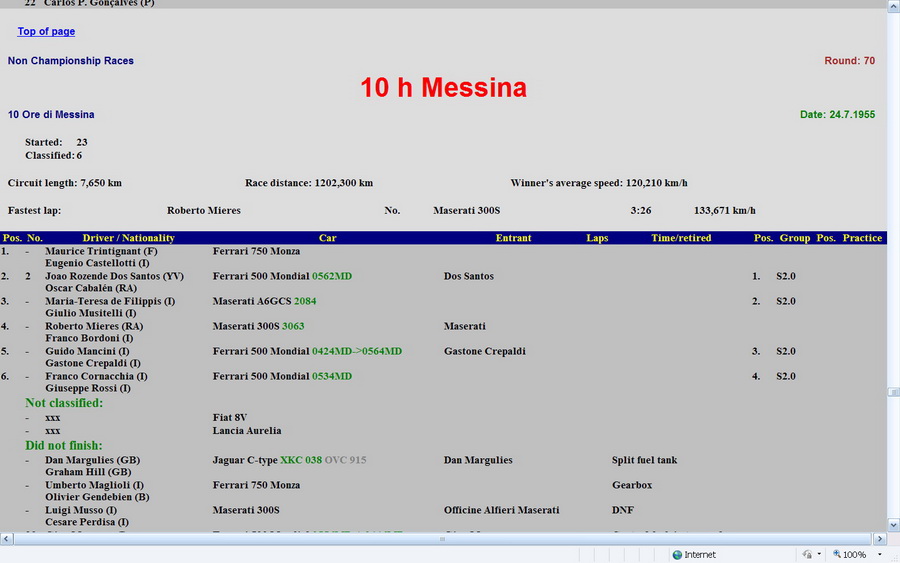Click the vertical scrollbar up arrow
Screen dimensions: 900x563
click(894, 5)
